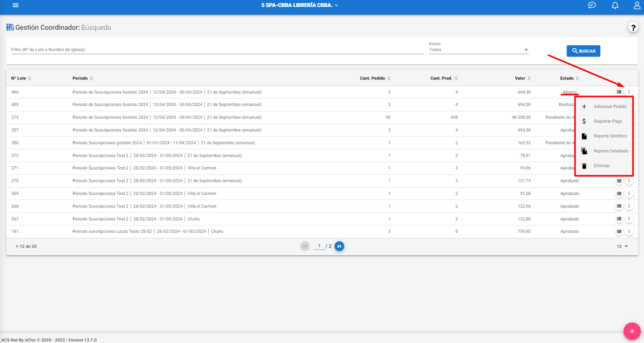This screenshot has height=343, width=644.
Task: Open list details icon for lote 181
Action: click(x=619, y=231)
